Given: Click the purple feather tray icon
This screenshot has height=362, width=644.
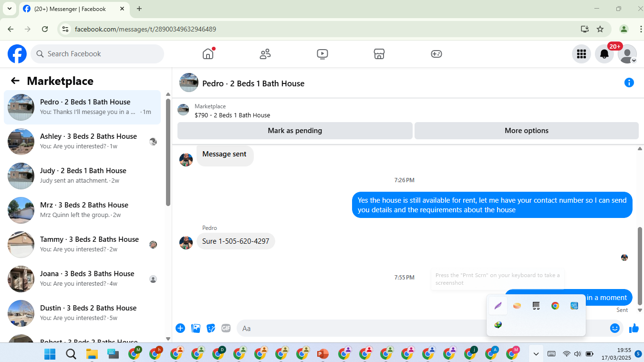Looking at the screenshot, I should pos(498,306).
